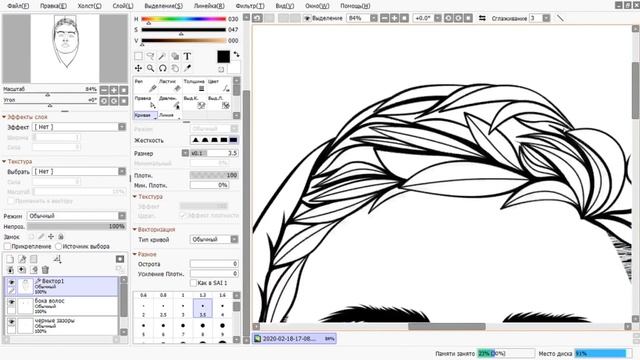The width and height of the screenshot is (640, 360).
Task: Select the Thickness (Толщина) tool
Action: coord(194,85)
